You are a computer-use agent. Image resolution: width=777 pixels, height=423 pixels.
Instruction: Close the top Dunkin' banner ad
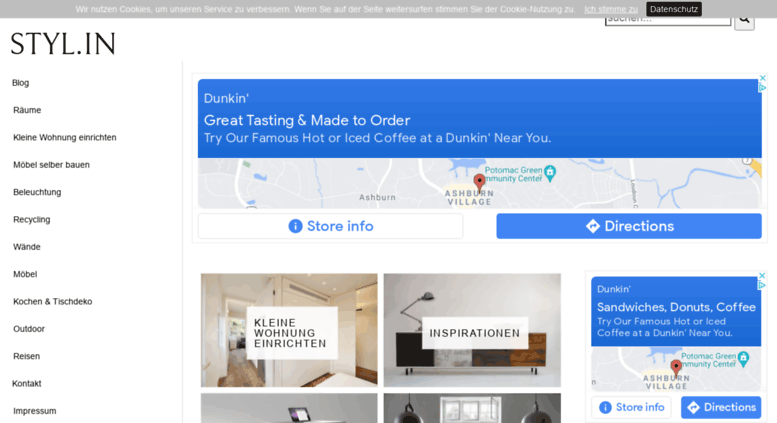(x=763, y=78)
